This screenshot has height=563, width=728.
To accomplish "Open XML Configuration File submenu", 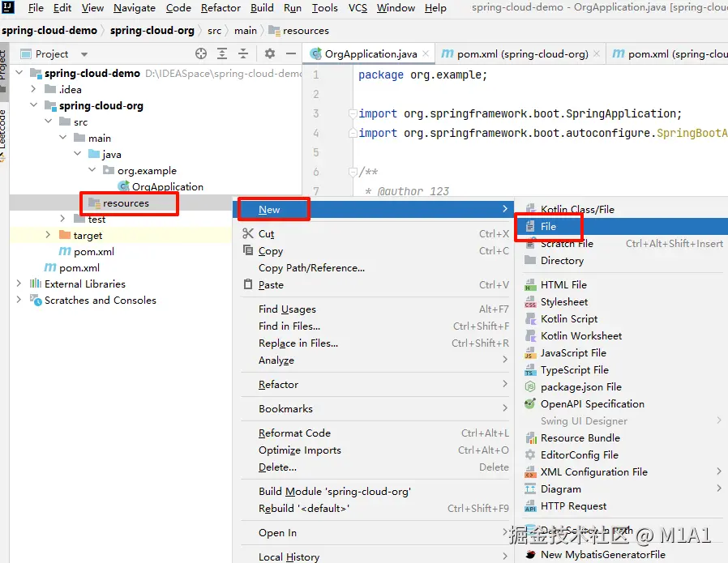I will click(621, 471).
